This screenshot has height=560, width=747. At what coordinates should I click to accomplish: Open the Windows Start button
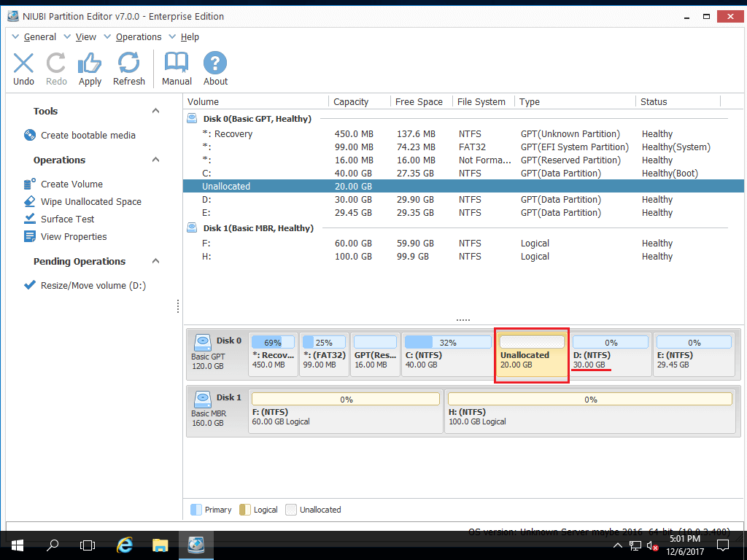coord(18,545)
